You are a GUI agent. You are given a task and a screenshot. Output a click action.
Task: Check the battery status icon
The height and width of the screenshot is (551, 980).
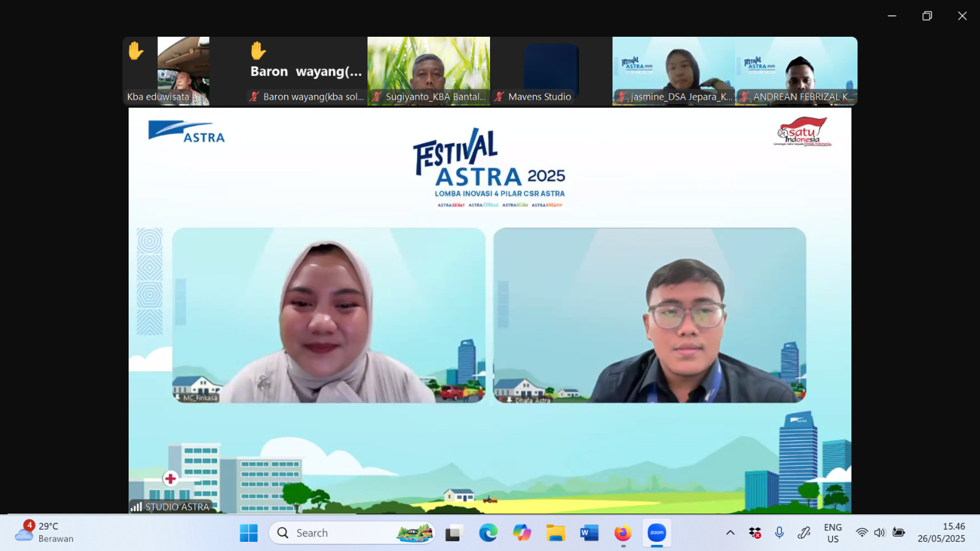tap(899, 533)
